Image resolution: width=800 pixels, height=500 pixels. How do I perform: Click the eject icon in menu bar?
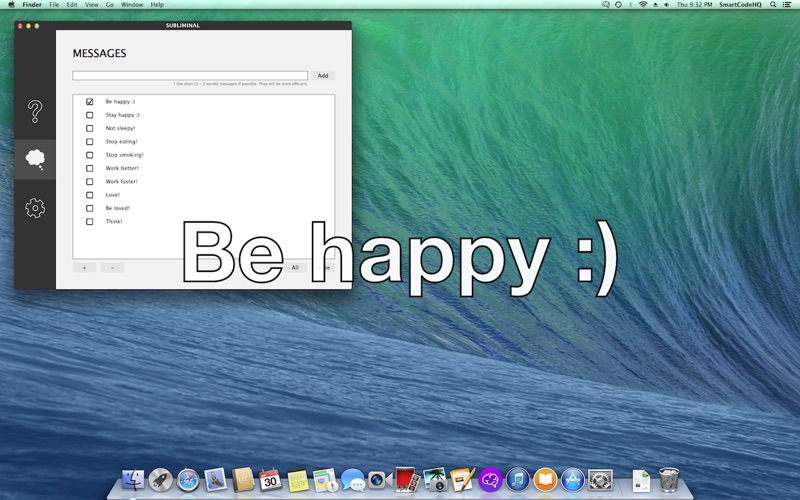(x=655, y=5)
